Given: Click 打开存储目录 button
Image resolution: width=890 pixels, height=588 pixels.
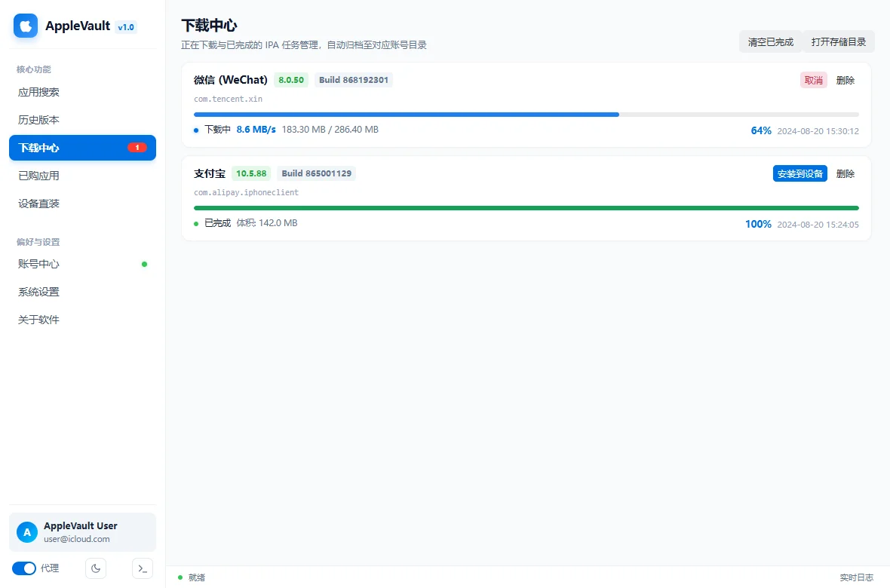Looking at the screenshot, I should pyautogui.click(x=839, y=42).
